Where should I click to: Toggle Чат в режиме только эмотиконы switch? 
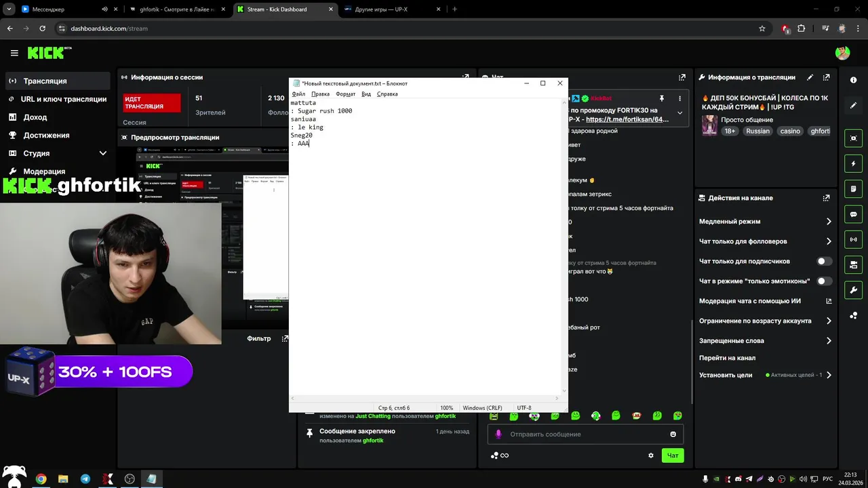point(824,281)
